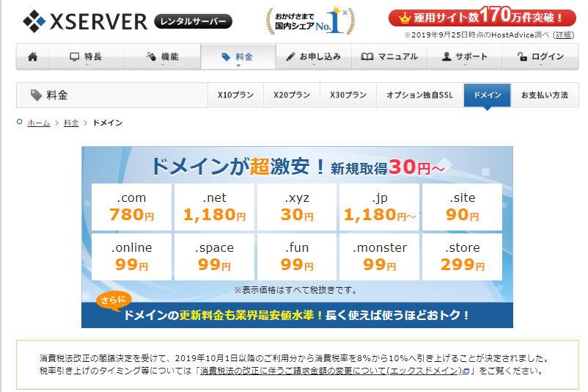Click the padlock icon beside ログイン
588x392 pixels.
(522, 57)
